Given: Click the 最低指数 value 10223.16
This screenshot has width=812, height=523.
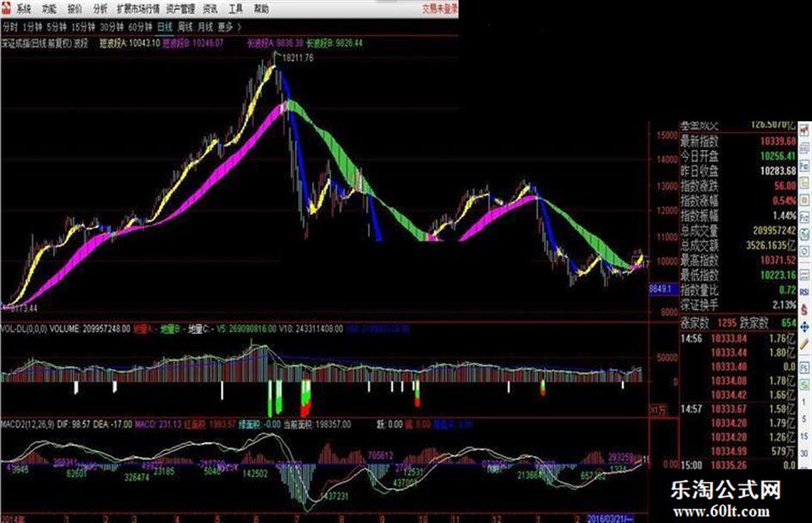Looking at the screenshot, I should point(778,275).
